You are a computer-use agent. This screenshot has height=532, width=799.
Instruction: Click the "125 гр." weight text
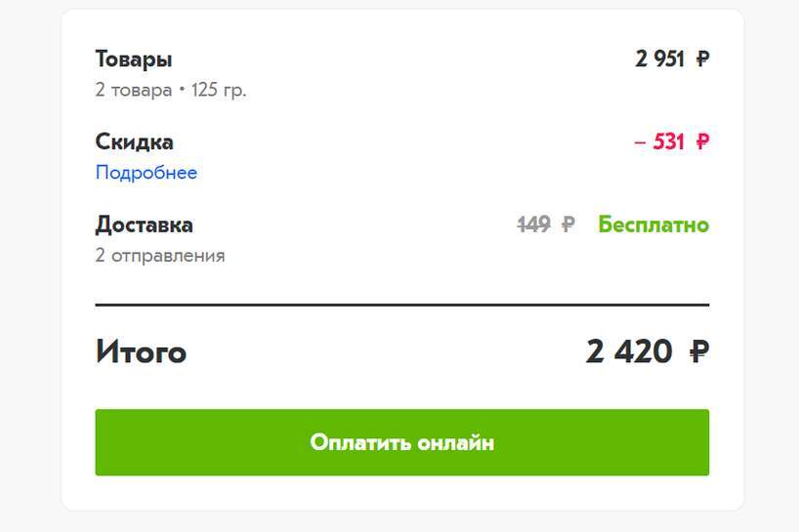click(219, 91)
